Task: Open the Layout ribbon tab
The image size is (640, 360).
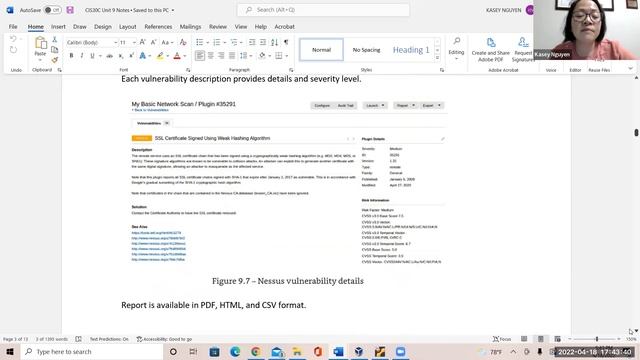Action: [x=128, y=27]
